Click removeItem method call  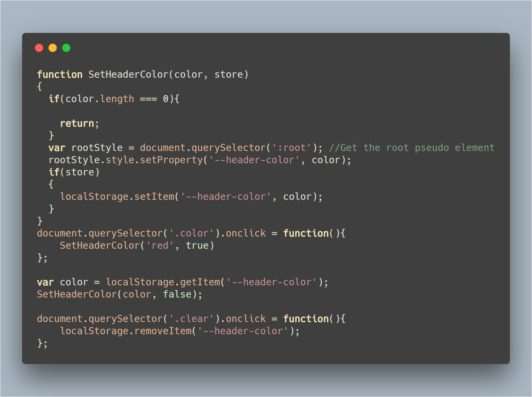point(163,331)
